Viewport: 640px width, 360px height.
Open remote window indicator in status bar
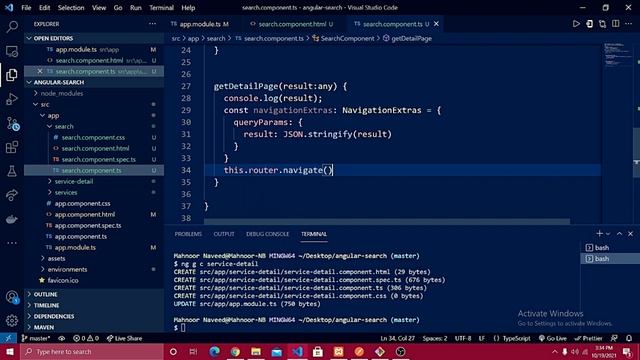[x=8, y=338]
